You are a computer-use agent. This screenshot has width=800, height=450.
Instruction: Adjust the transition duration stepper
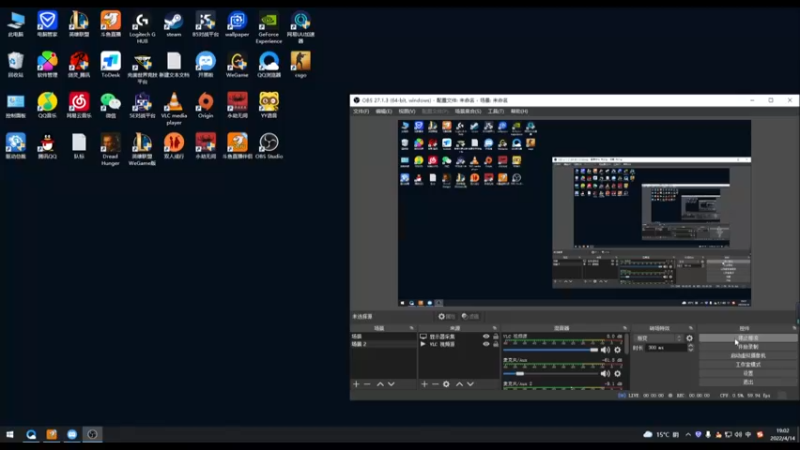point(691,347)
